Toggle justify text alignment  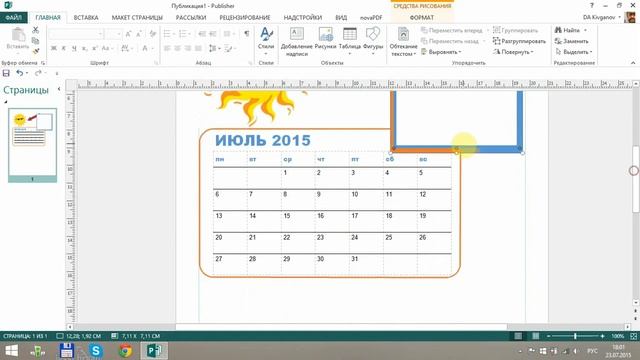coord(198,48)
